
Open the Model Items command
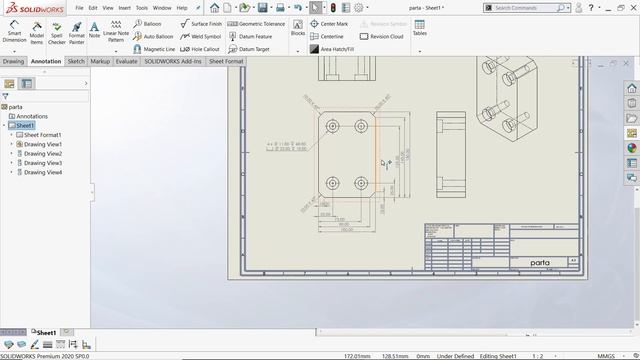[x=37, y=33]
